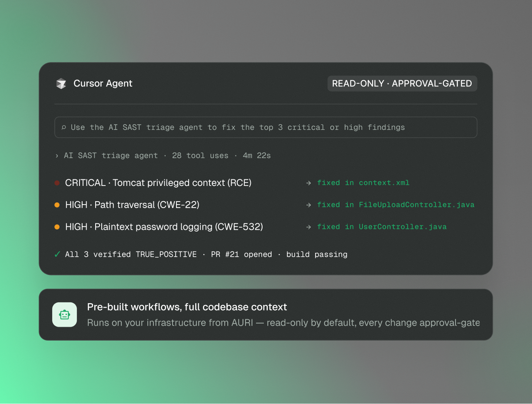Click the AI SAST triage agent label
Screen dimensions: 532x404
(111, 156)
